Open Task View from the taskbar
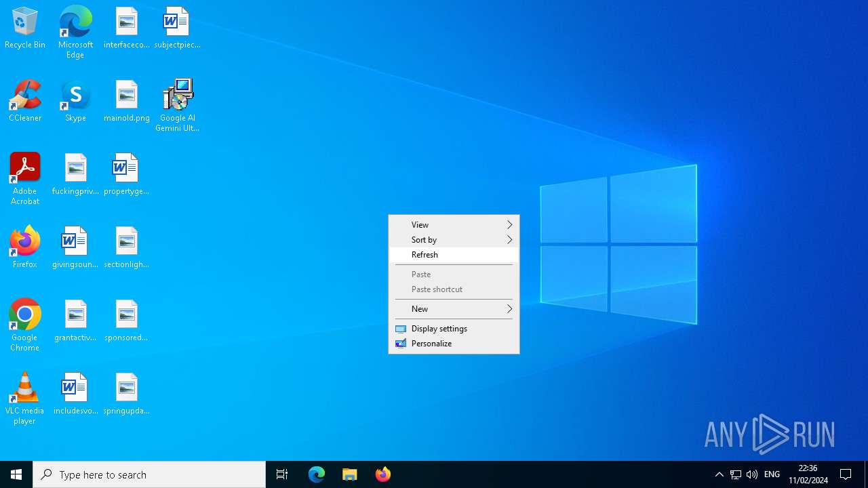The width and height of the screenshot is (868, 488). pos(282,474)
